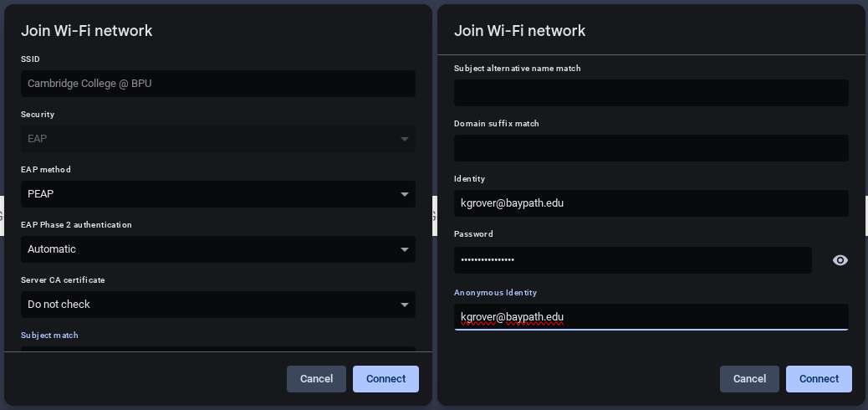Click the left dialog's Join Wi-Fi network title

pyautogui.click(x=86, y=31)
